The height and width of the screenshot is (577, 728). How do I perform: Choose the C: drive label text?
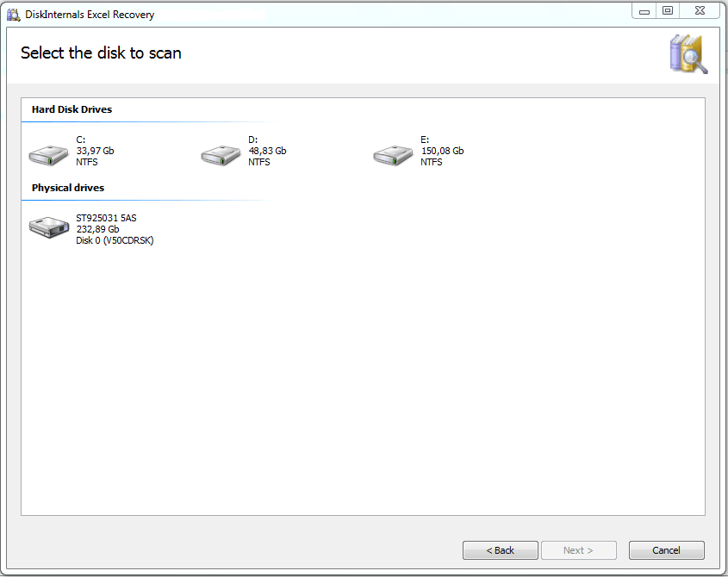pos(81,140)
